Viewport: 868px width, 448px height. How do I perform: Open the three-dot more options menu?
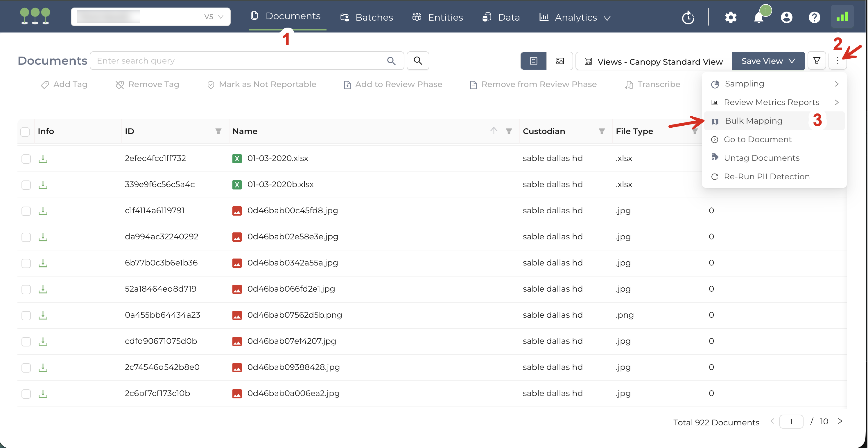pyautogui.click(x=837, y=61)
